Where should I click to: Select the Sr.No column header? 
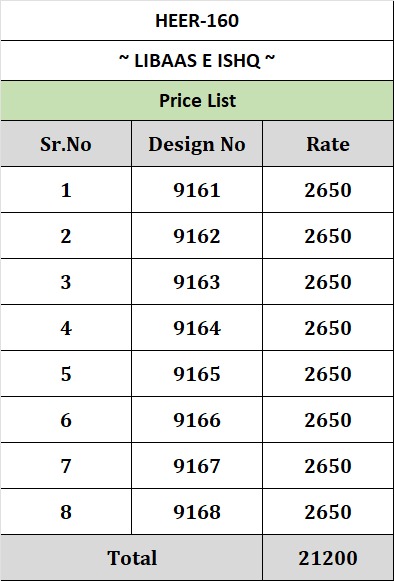(66, 144)
